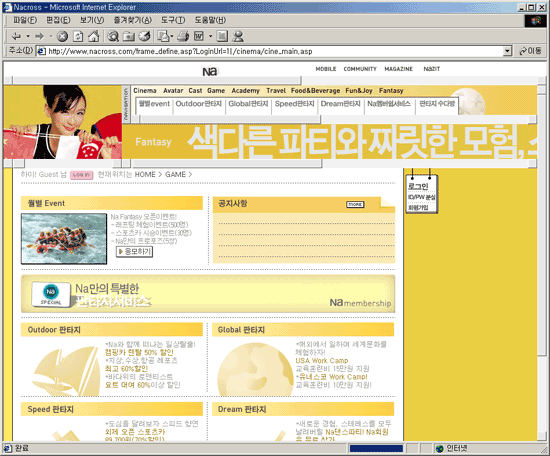Select the Cinema navigation item
550x456 pixels.
click(145, 91)
